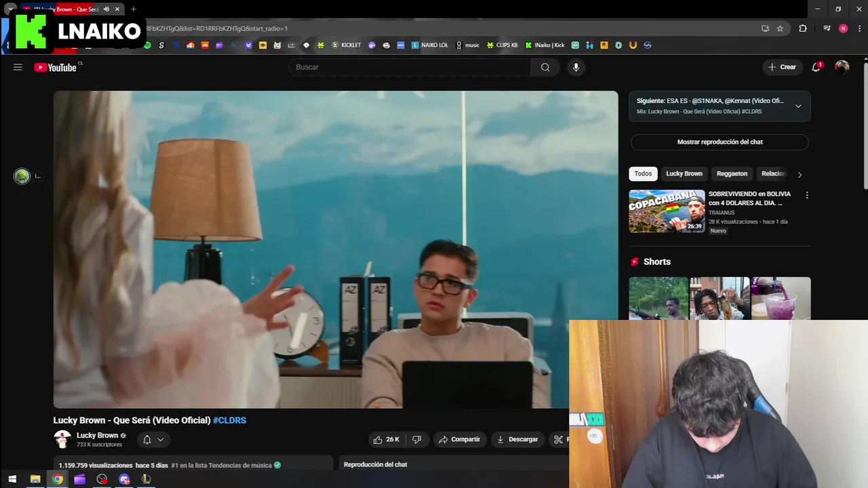Image resolution: width=868 pixels, height=488 pixels.
Task: Open the #CLDRS hashtag link
Action: [229, 420]
